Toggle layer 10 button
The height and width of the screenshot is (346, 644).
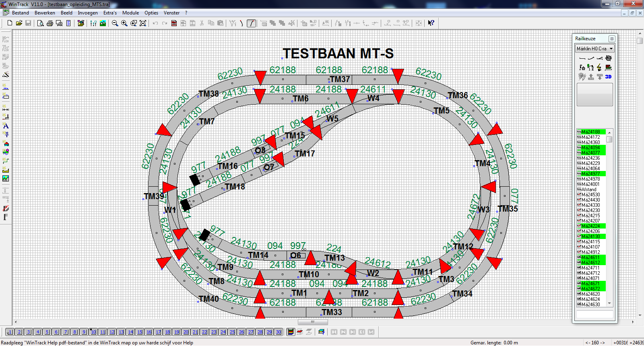(x=93, y=332)
